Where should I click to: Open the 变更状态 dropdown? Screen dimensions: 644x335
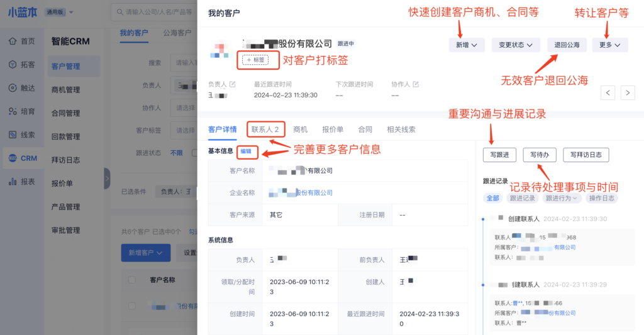515,45
